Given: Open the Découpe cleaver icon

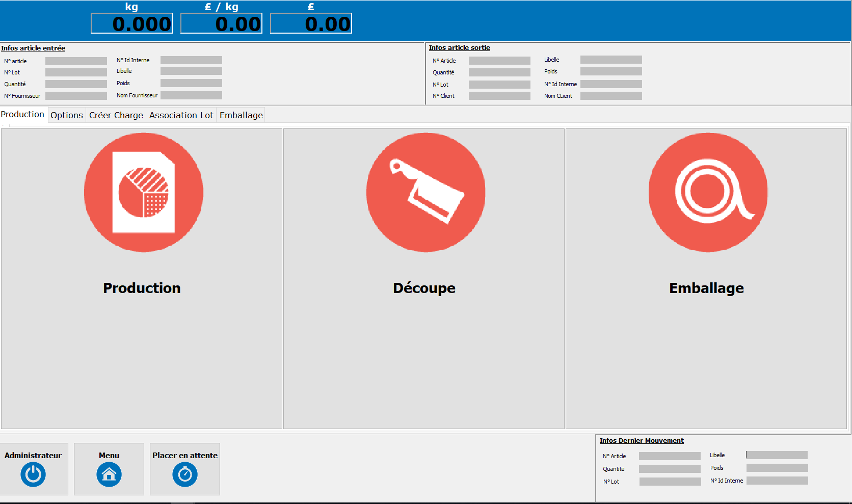Looking at the screenshot, I should [425, 193].
